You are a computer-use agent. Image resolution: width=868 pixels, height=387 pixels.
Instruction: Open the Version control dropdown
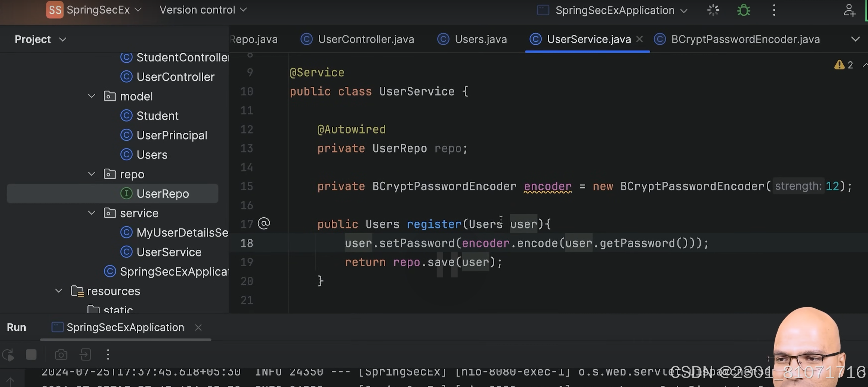[202, 10]
